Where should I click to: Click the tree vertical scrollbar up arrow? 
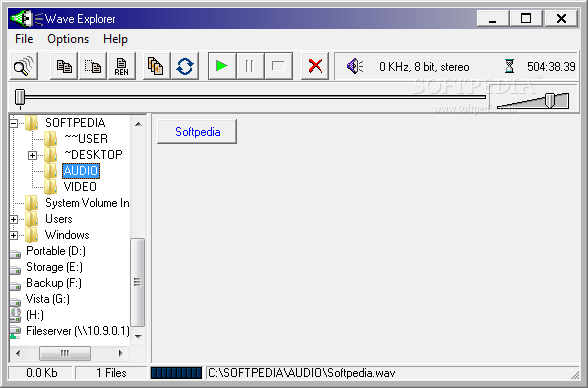point(138,124)
